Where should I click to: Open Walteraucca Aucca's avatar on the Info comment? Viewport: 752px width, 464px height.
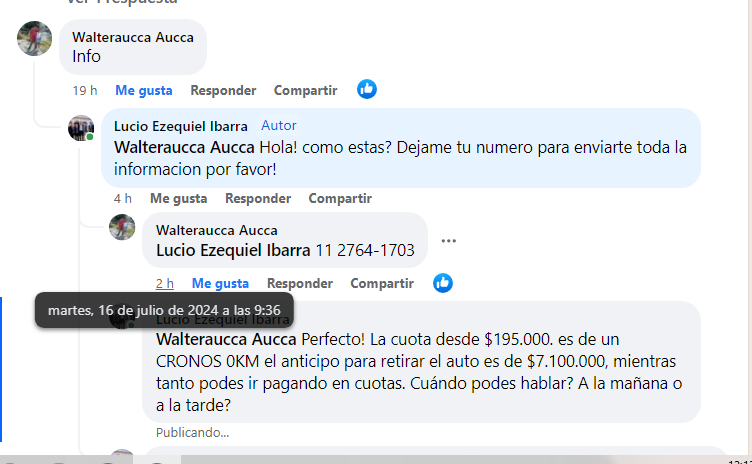click(x=35, y=38)
